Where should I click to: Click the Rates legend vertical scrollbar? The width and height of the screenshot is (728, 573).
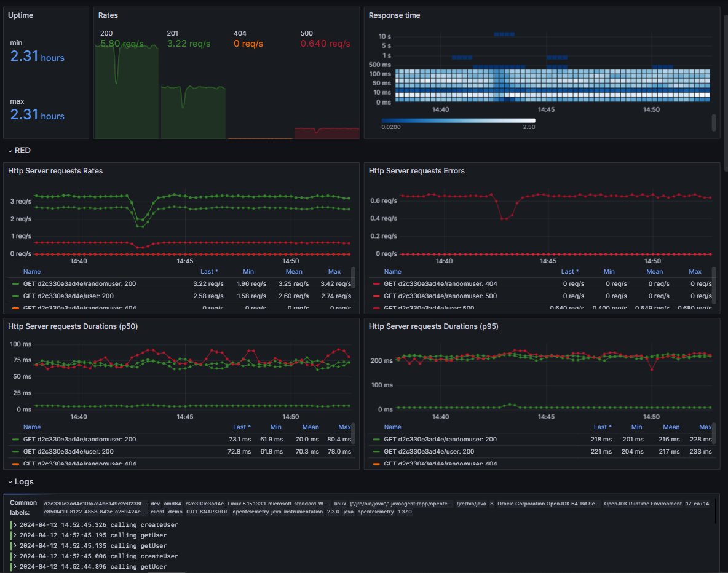pyautogui.click(x=354, y=277)
